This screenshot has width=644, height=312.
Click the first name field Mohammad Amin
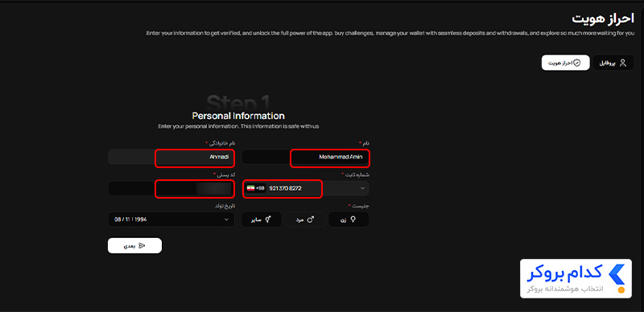(x=305, y=157)
